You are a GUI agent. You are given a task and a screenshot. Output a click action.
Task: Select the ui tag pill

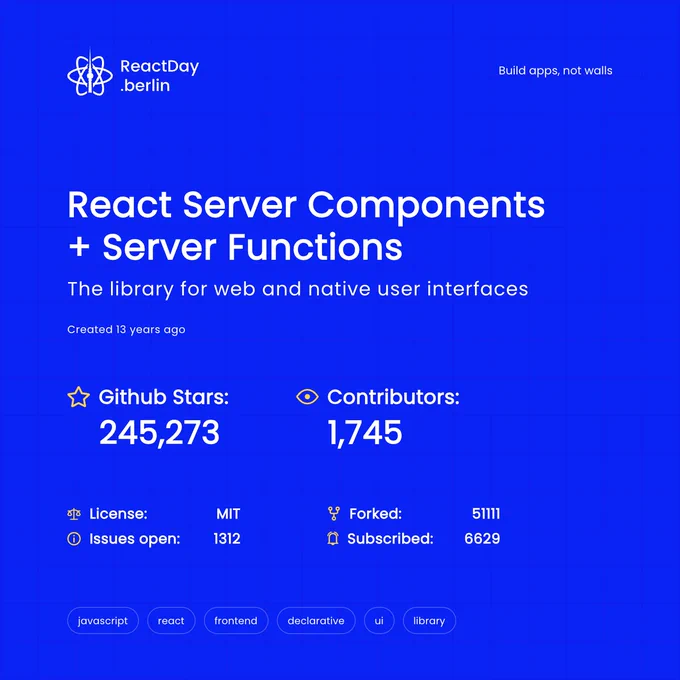(379, 621)
